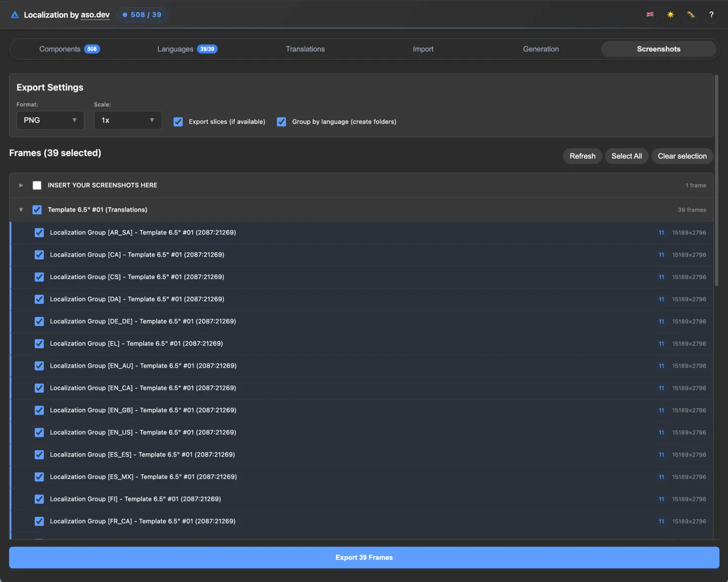The height and width of the screenshot is (582, 728).
Task: Disable Group by language folders
Action: coord(282,121)
